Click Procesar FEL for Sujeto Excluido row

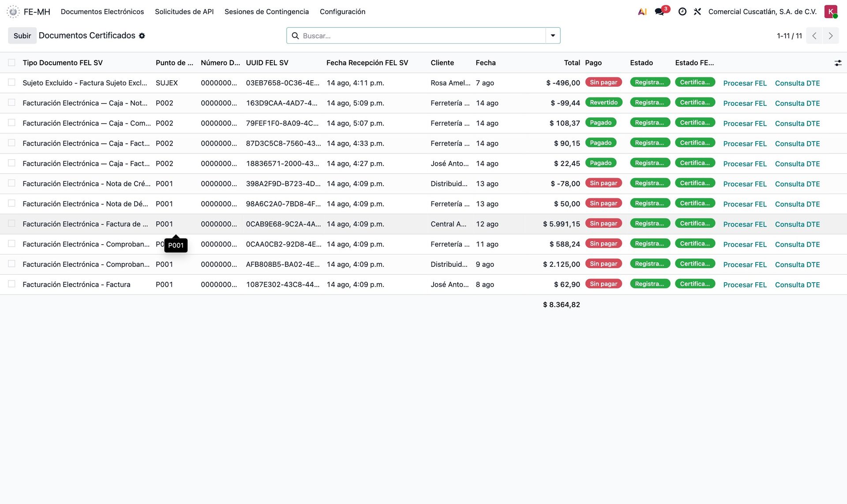click(745, 83)
